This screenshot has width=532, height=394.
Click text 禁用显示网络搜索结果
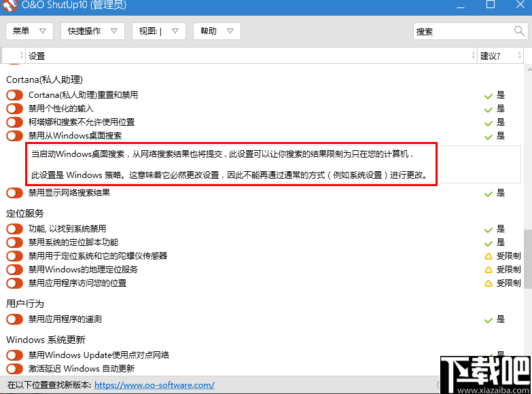69,193
